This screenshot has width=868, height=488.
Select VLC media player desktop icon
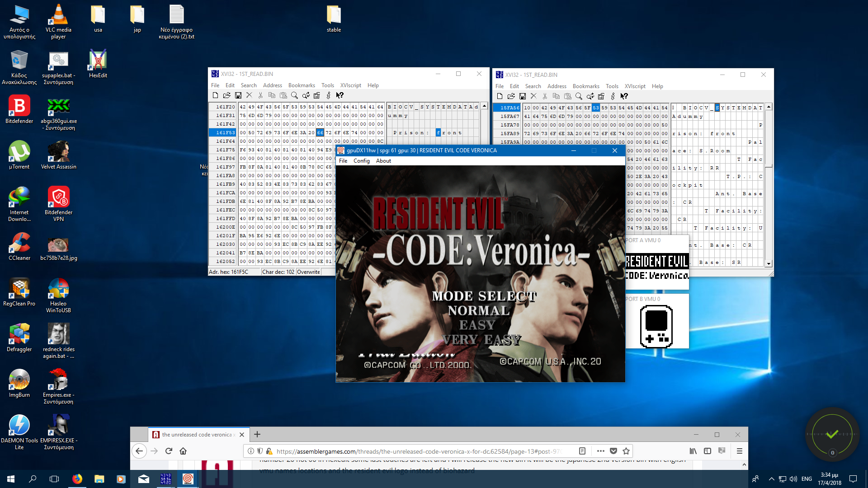coord(58,22)
